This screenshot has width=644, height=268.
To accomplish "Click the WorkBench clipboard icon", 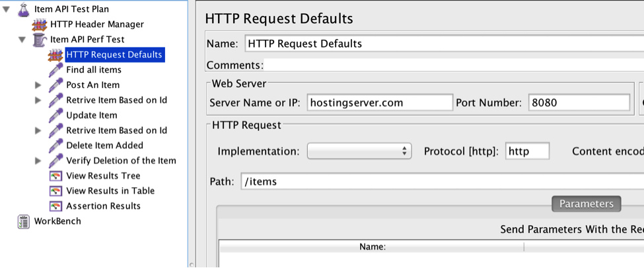I will coord(24,222).
